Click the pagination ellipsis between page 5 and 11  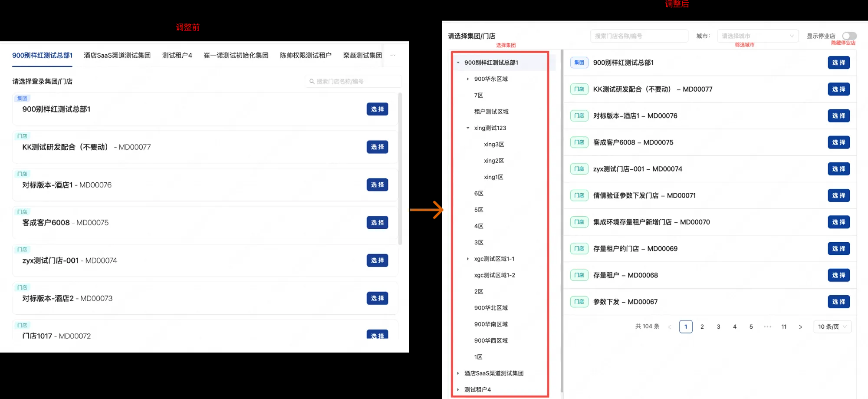767,326
